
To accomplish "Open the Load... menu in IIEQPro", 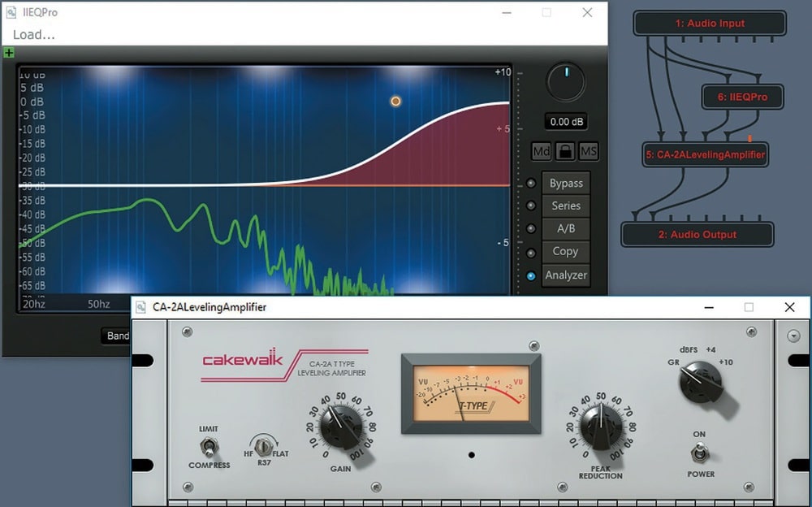I will (x=33, y=35).
